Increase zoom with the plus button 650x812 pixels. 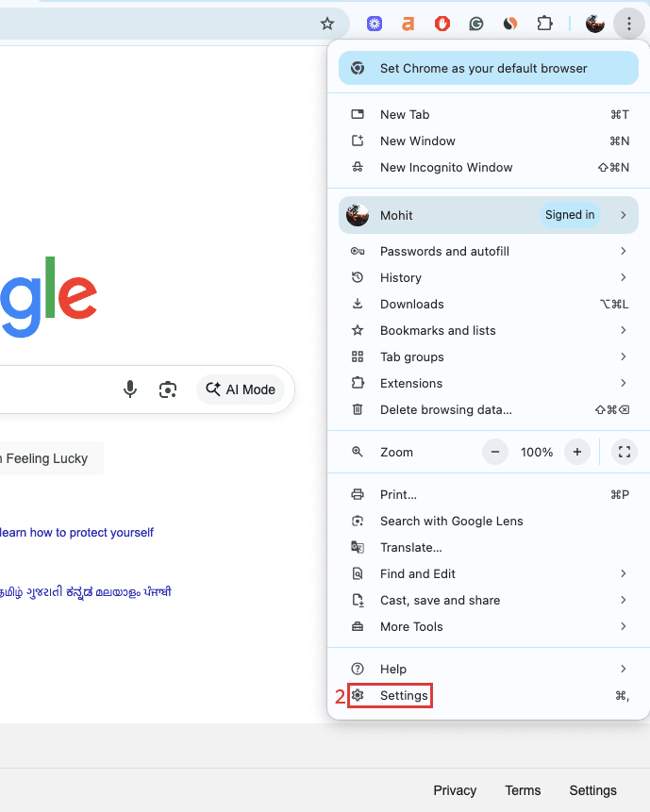[x=577, y=452]
